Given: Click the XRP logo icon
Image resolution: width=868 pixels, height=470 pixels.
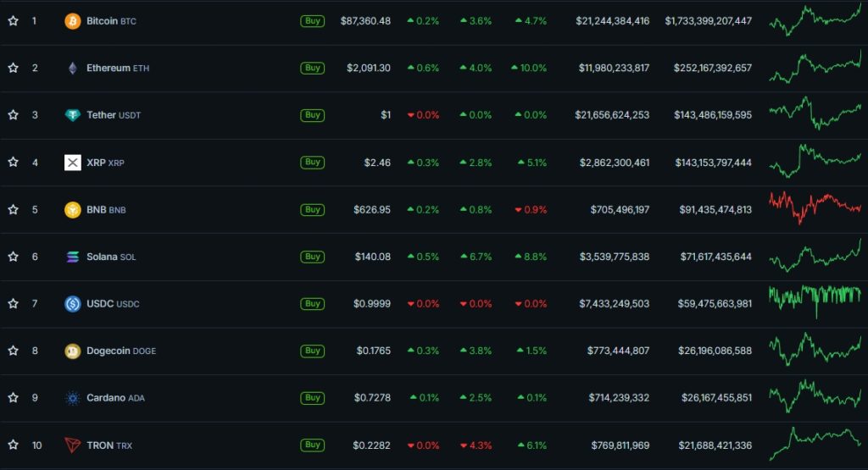Looking at the screenshot, I should (x=73, y=163).
